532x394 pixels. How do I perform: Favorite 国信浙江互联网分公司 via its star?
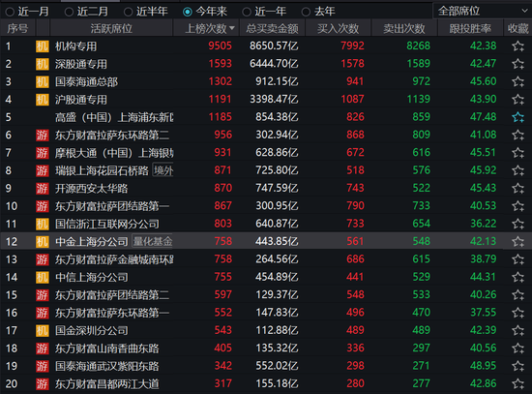(x=517, y=224)
